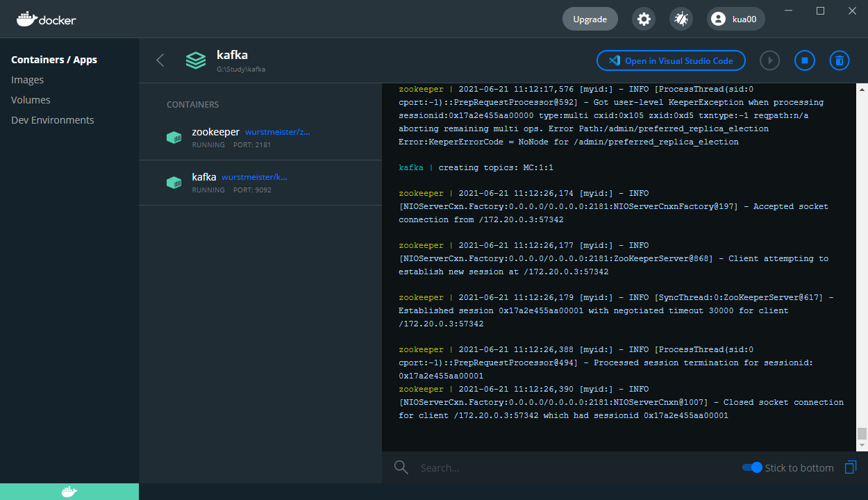Click the kafka stack layers icon
Screen dimensions: 868x500
[x=196, y=60]
